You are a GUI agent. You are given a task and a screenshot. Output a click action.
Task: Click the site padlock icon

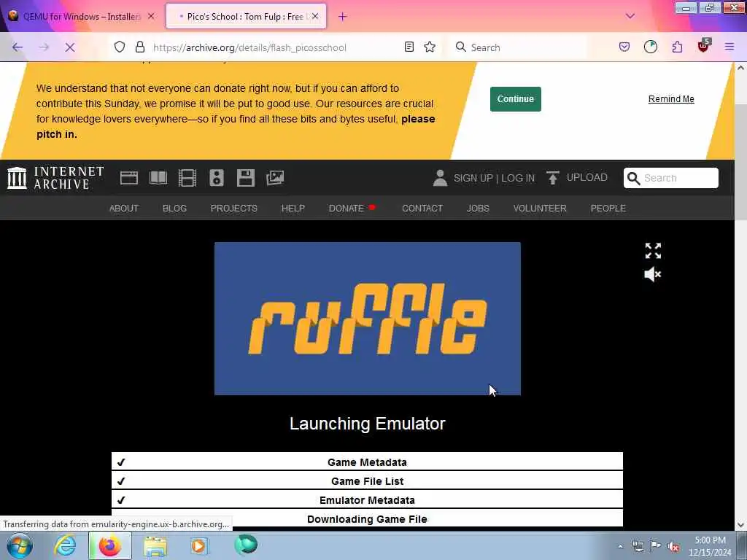[x=139, y=47]
